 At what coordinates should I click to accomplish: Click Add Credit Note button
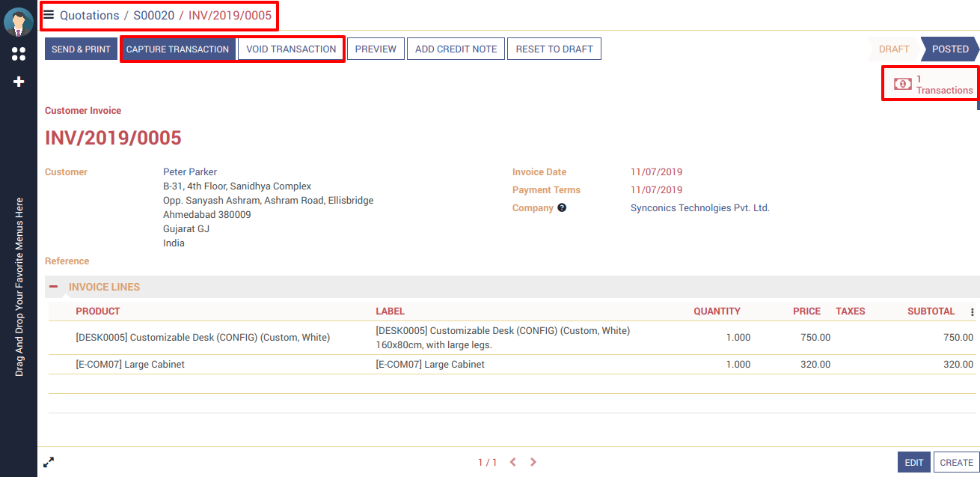(x=456, y=49)
